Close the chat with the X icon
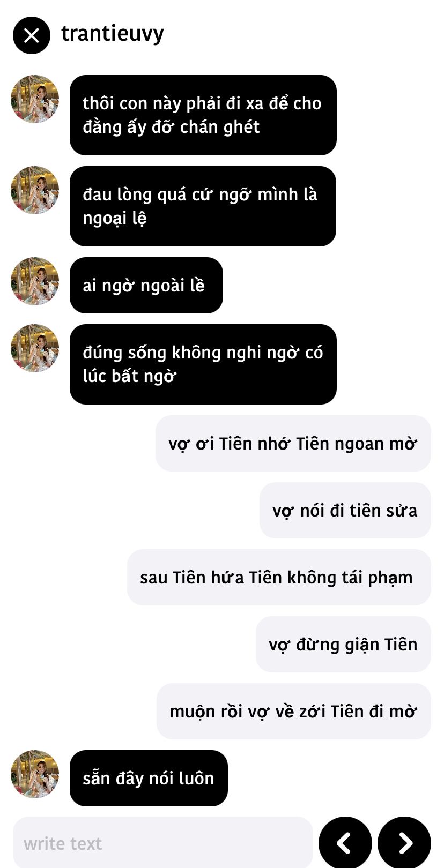Screen dimensions: 444x868 point(32,35)
